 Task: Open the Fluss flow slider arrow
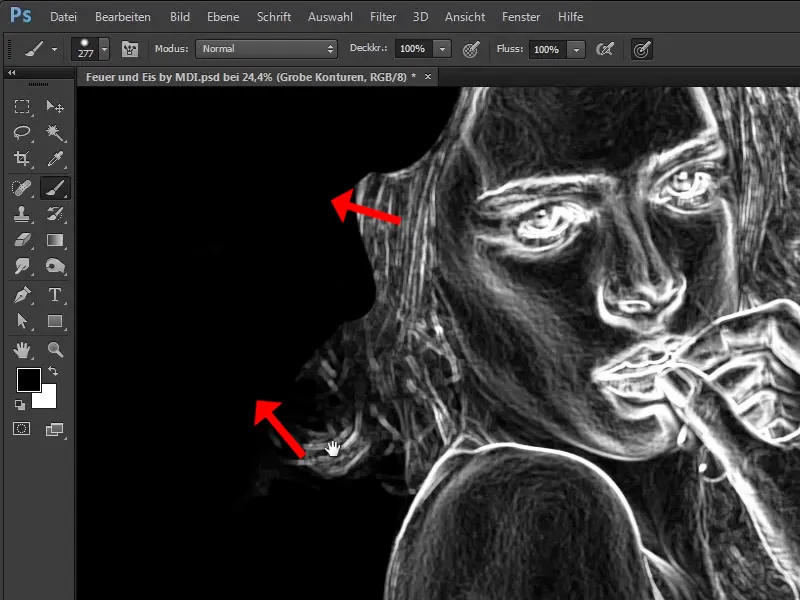click(576, 49)
